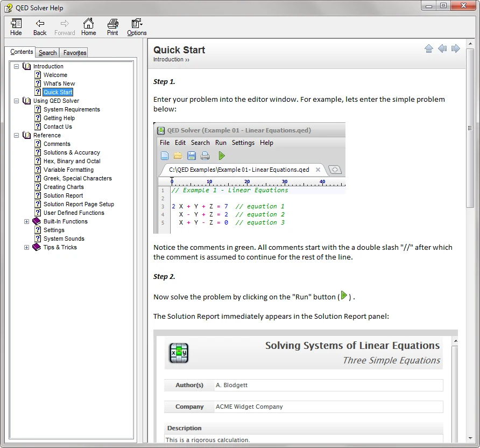Click the Welcome topic page icon
The image size is (480, 448).
38,75
